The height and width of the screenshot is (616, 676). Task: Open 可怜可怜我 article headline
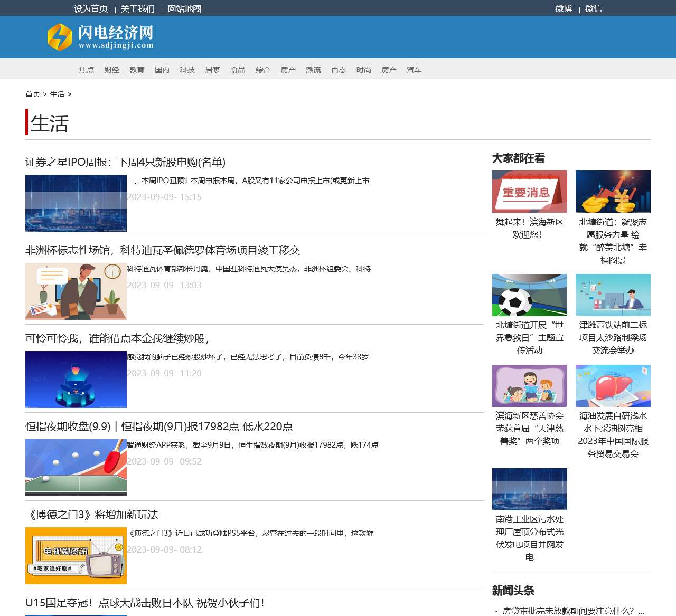click(118, 338)
